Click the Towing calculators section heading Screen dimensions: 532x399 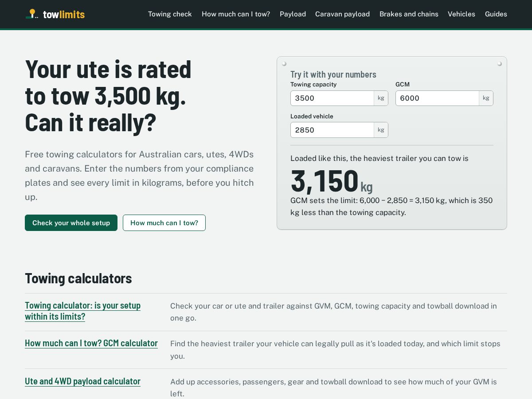(x=78, y=278)
